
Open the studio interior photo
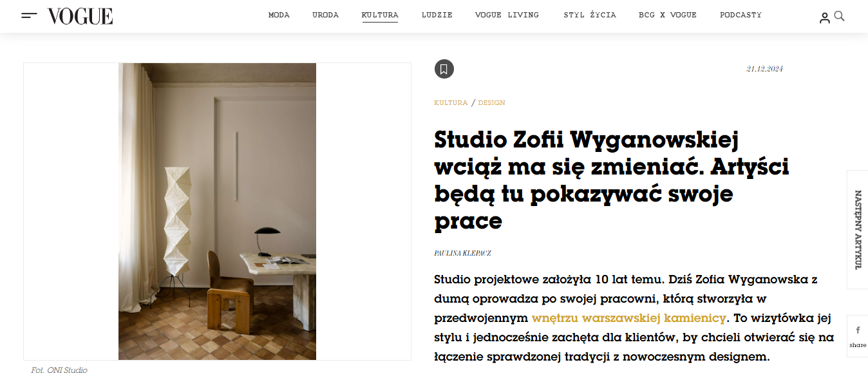click(217, 211)
